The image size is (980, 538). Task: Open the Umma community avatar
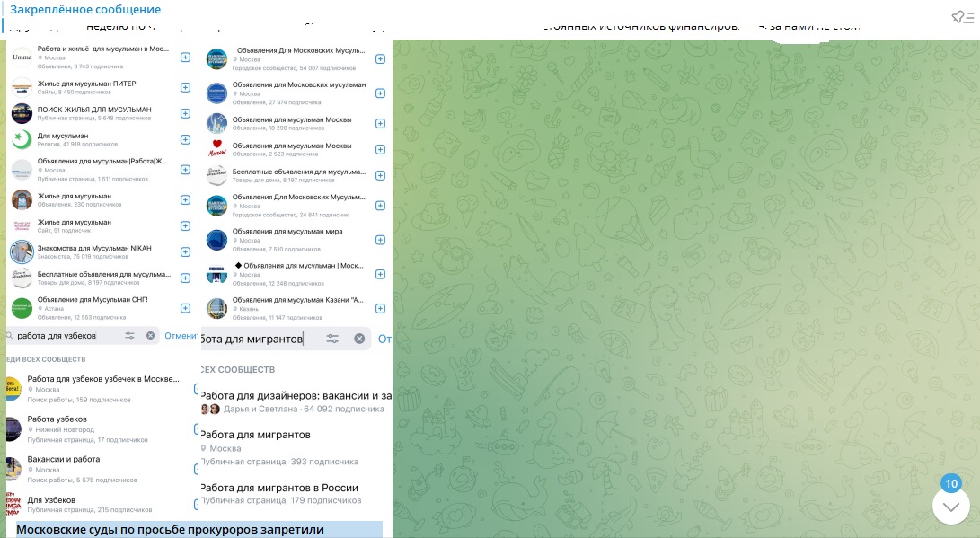click(x=22, y=57)
